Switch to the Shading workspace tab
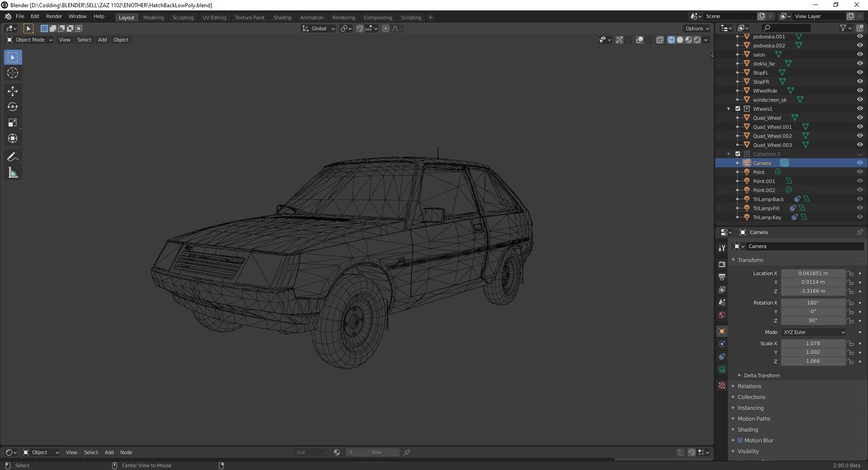Viewport: 868px width, 470px height. point(282,17)
